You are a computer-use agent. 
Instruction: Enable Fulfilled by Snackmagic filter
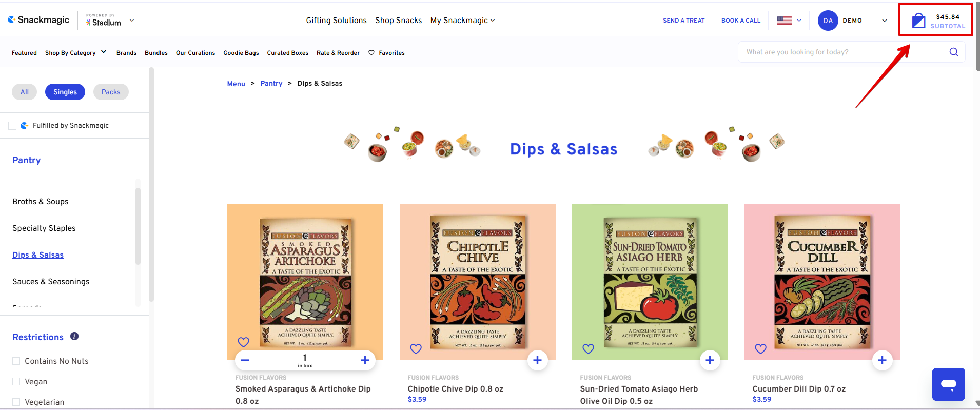(12, 126)
